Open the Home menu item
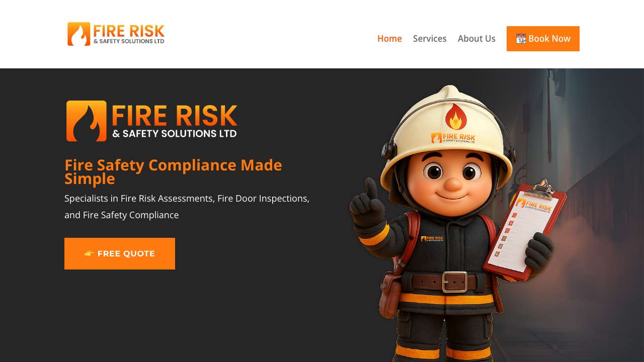Viewport: 644px width, 362px height. pos(389,39)
